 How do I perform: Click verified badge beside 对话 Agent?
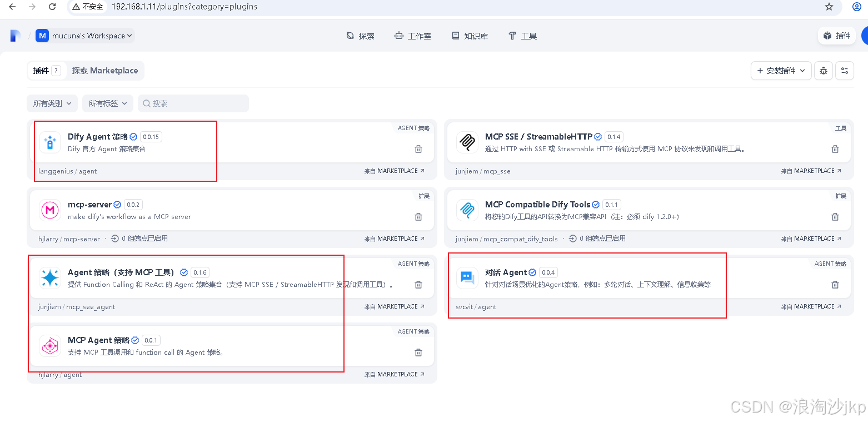pyautogui.click(x=532, y=272)
